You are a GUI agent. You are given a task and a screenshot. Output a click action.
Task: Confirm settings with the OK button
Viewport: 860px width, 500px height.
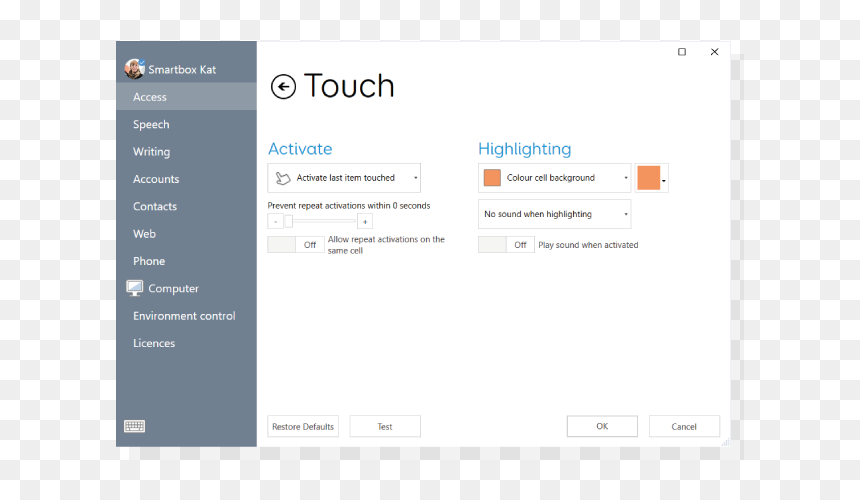point(602,426)
